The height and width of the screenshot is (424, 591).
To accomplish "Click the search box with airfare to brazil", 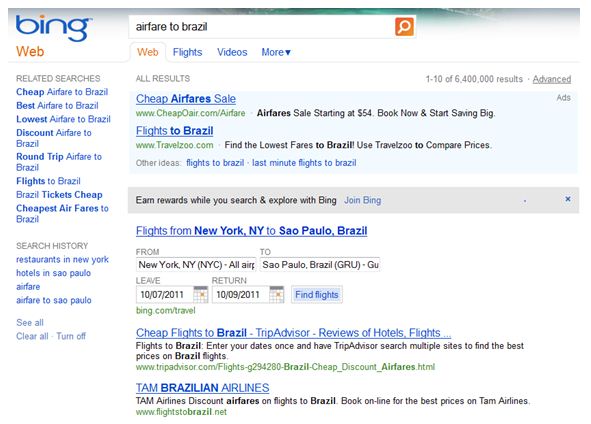I will tap(262, 27).
